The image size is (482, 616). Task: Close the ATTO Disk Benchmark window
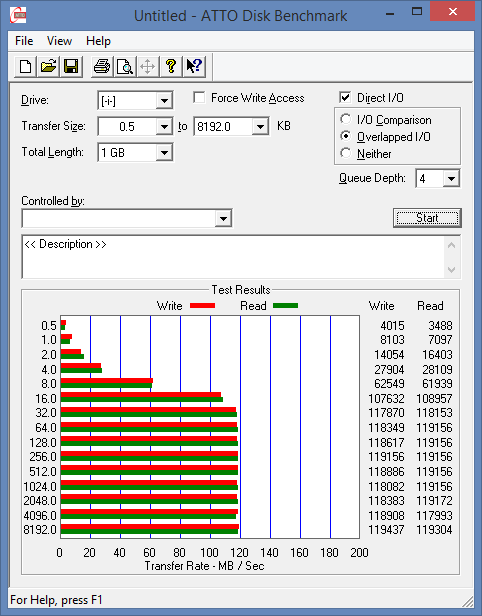pos(453,12)
